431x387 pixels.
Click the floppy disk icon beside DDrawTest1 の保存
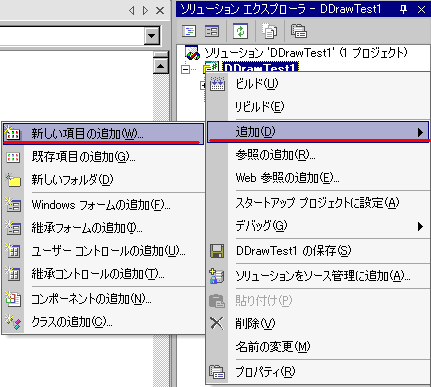[x=217, y=251]
